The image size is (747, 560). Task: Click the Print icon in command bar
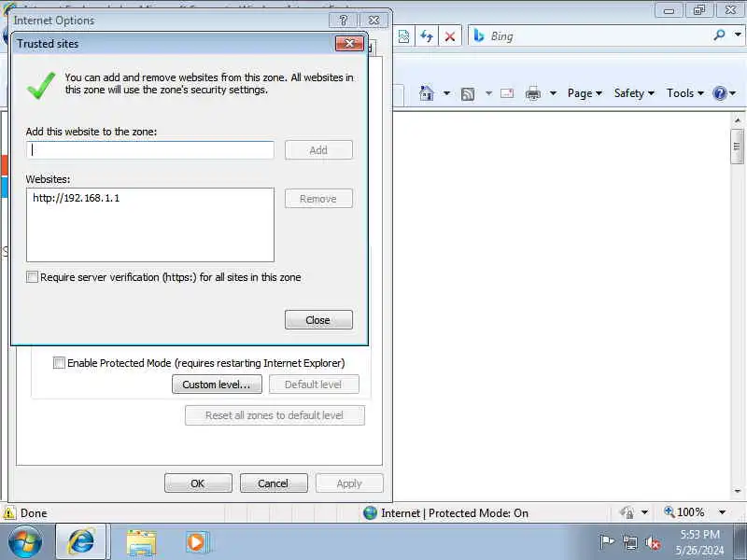[532, 93]
